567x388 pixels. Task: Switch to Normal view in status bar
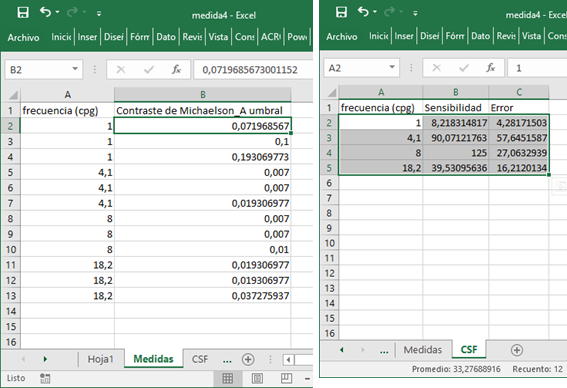pos(227,379)
